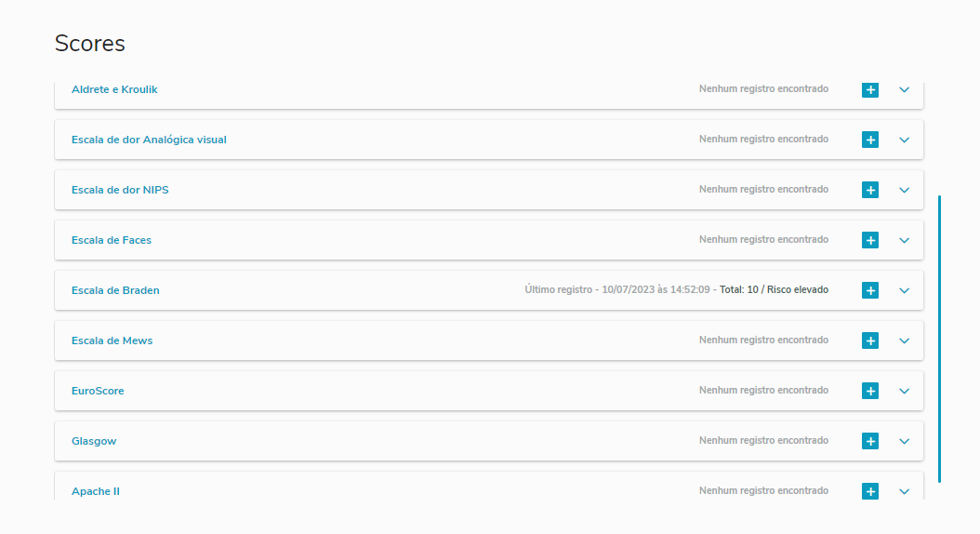Screen dimensions: 980x534
Task: Expand the Escala de dor Analógica visual chevron
Action: tap(905, 140)
